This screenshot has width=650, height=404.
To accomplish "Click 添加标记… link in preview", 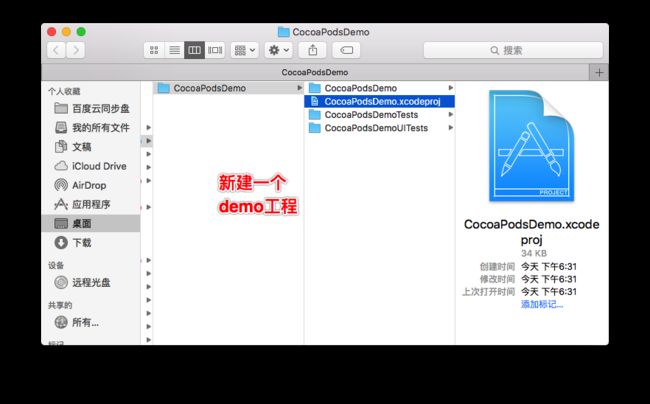I will pyautogui.click(x=542, y=305).
